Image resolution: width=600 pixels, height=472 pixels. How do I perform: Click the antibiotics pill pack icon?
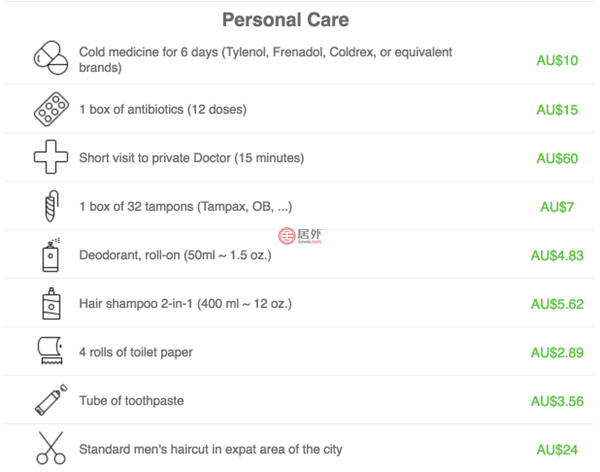pos(50,109)
